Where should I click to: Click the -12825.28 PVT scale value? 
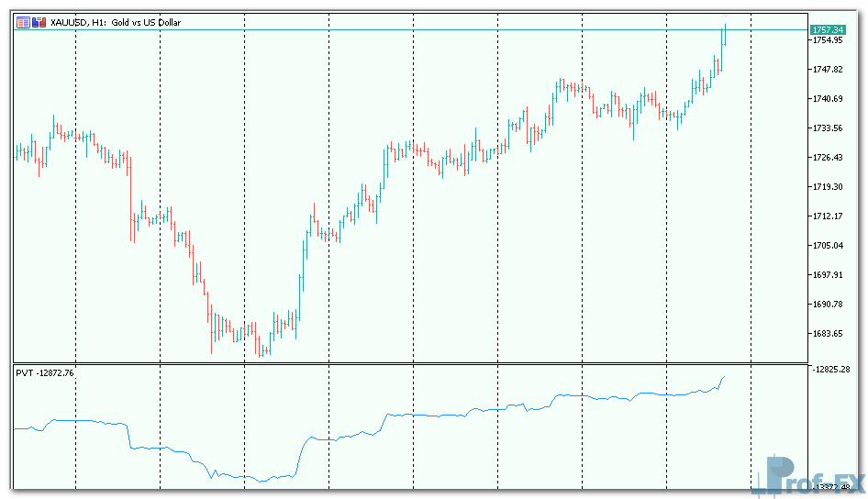tap(831, 369)
